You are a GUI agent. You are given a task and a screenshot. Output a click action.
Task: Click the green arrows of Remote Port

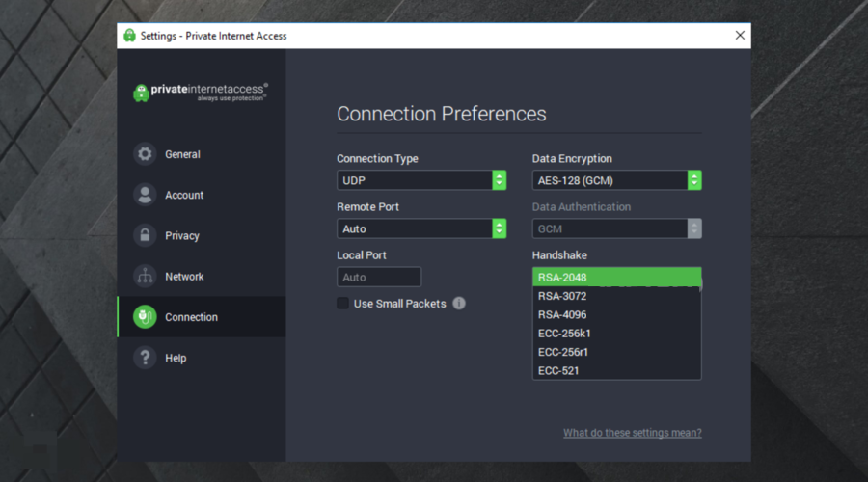(x=500, y=228)
